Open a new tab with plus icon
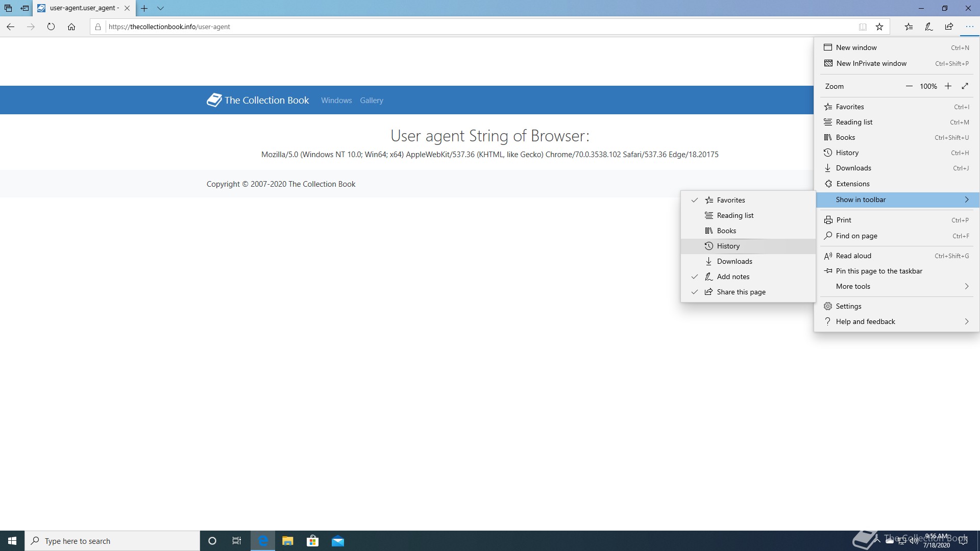This screenshot has height=551, width=980. tap(144, 8)
